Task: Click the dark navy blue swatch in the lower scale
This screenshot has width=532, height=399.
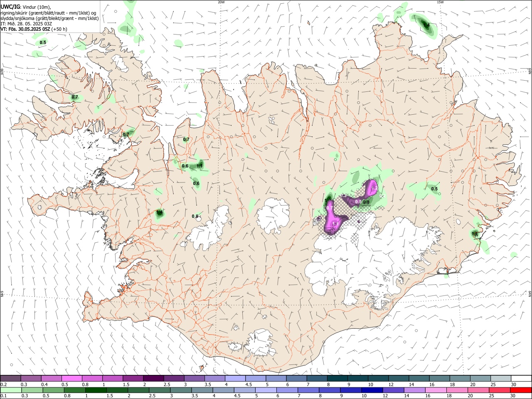Action: click(x=371, y=390)
